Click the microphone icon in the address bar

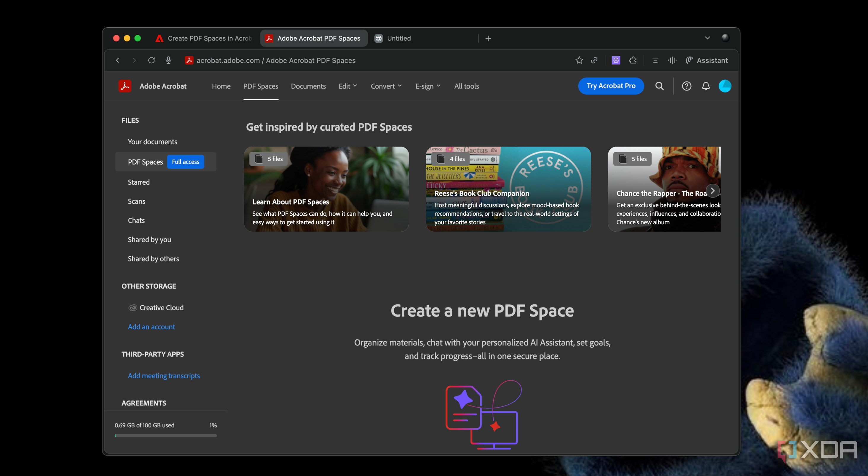(x=168, y=60)
